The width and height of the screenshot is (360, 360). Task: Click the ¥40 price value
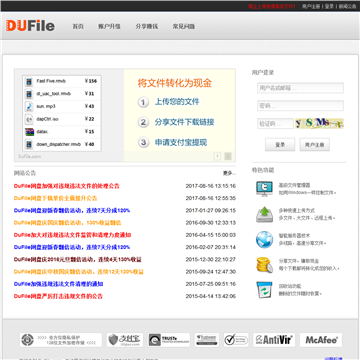click(90, 144)
